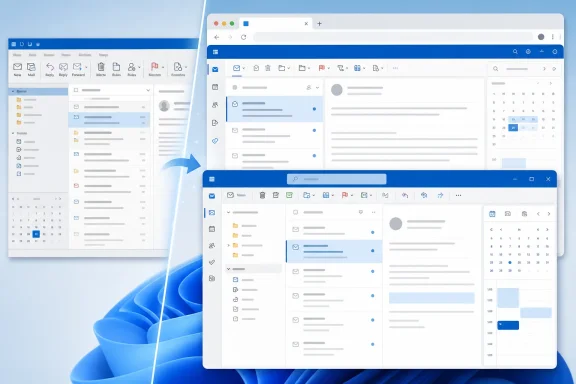Click the undo arrow in bottom window toolbar
The height and width of the screenshot is (384, 576).
pyautogui.click(x=405, y=195)
